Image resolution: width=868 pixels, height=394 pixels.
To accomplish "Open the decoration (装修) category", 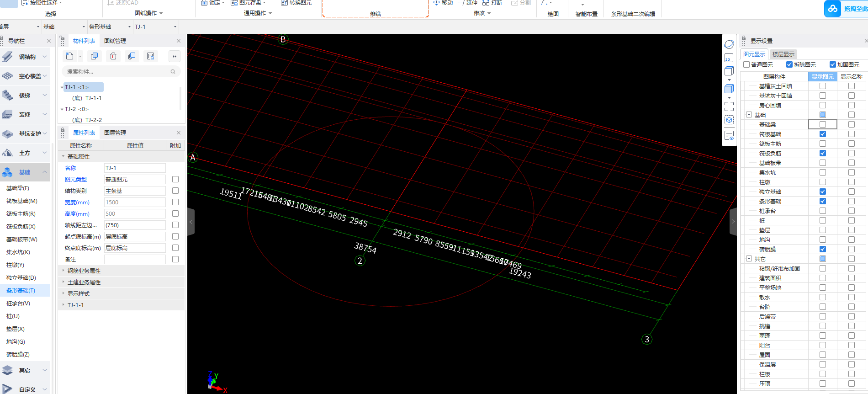I will pyautogui.click(x=25, y=115).
